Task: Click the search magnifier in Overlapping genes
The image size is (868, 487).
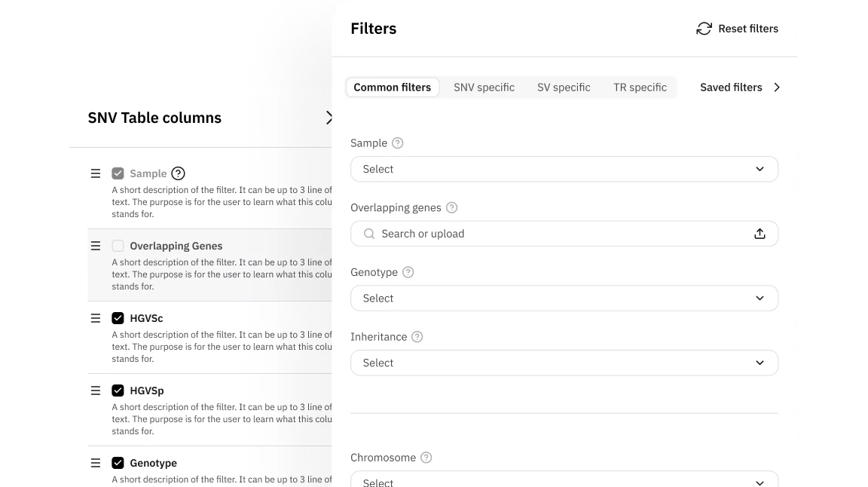Action: (369, 234)
